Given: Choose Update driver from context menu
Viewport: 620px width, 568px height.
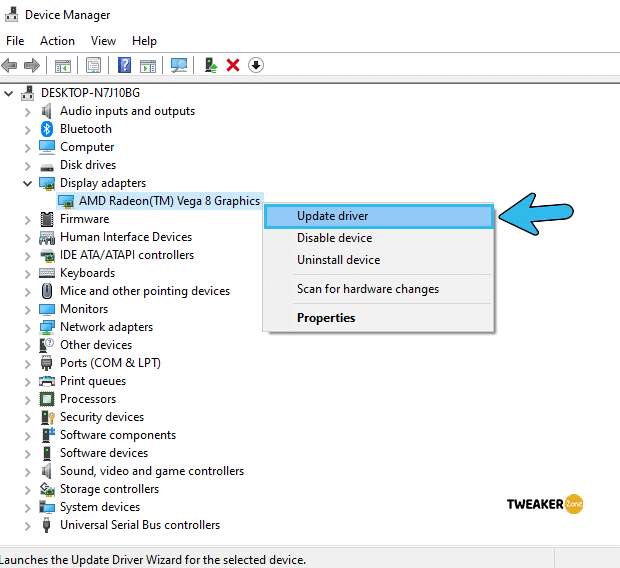Looking at the screenshot, I should click(x=379, y=216).
